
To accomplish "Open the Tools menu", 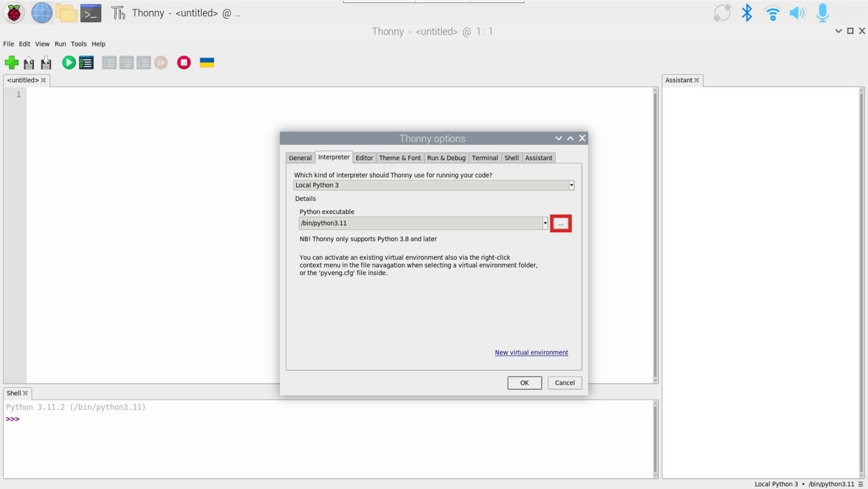I will coord(79,44).
